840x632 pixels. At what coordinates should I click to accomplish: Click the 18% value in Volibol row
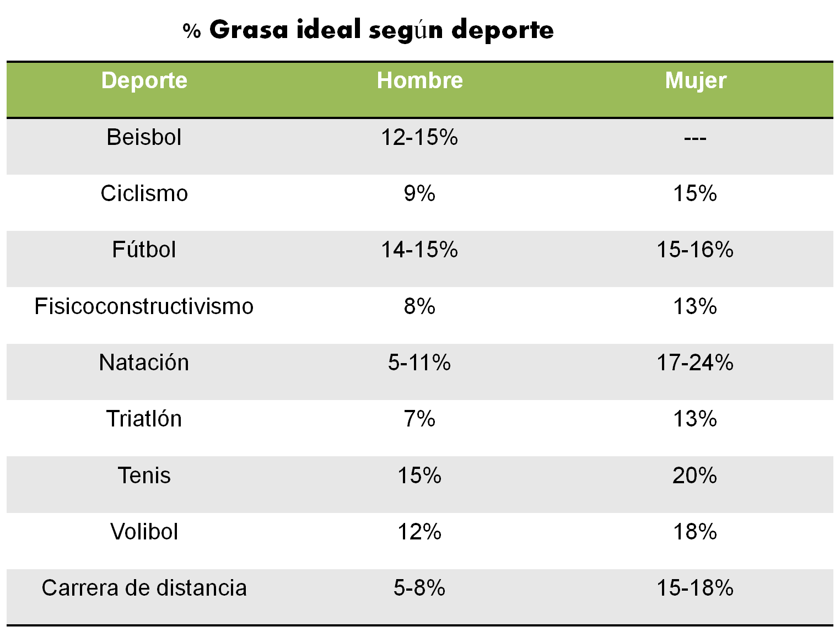pos(695,532)
